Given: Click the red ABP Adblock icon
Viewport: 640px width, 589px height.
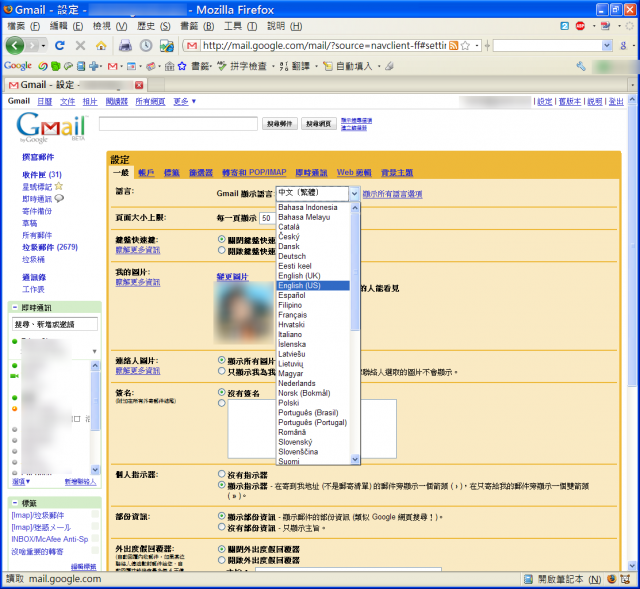Looking at the screenshot, I should coord(580,26).
